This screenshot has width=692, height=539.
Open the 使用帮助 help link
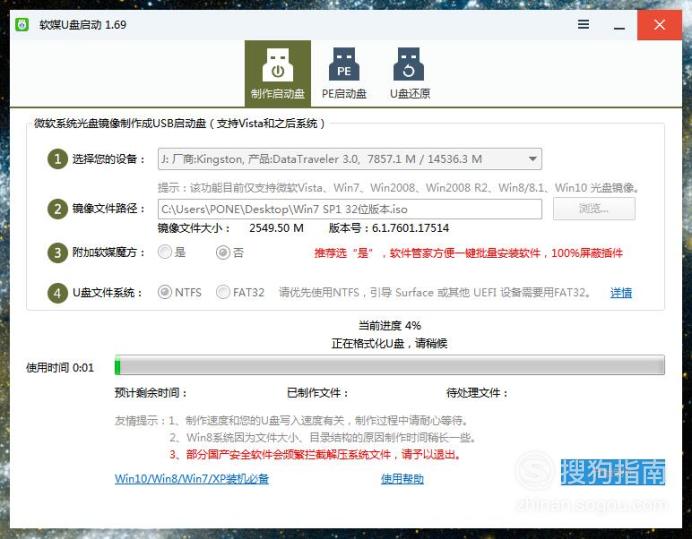[x=402, y=479]
